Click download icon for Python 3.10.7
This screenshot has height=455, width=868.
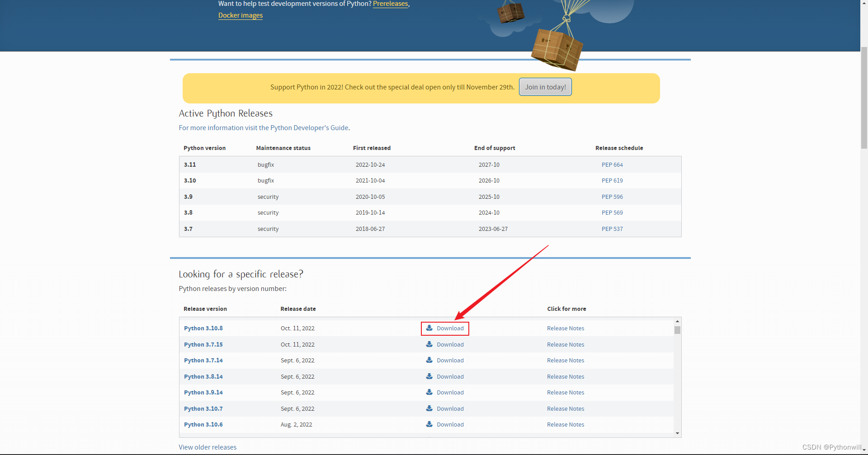tap(429, 408)
